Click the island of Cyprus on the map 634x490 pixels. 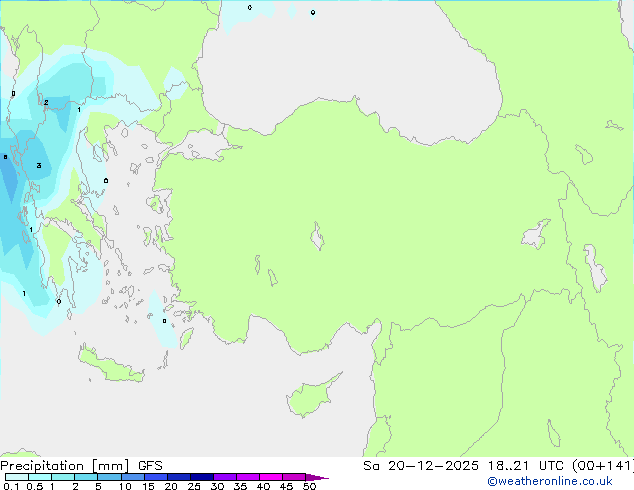(311, 397)
